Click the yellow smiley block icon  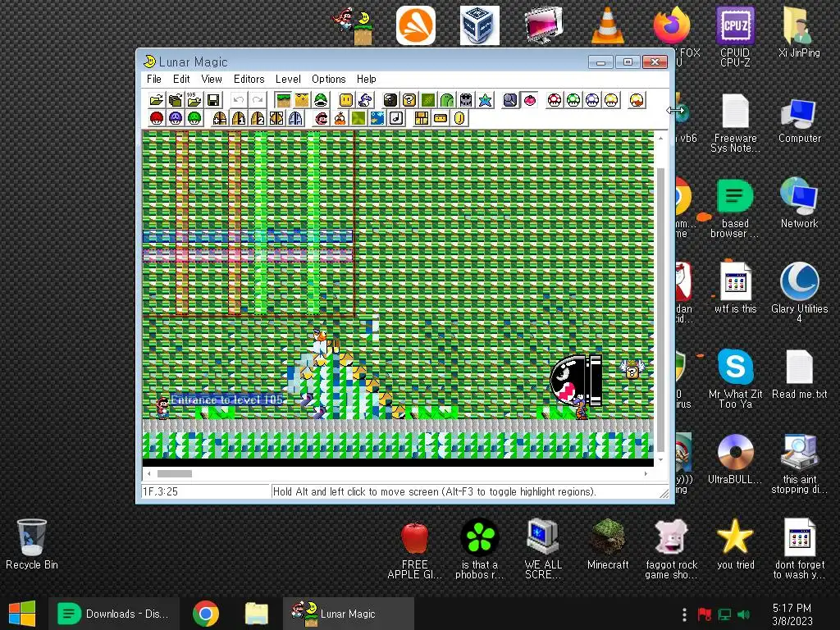(346, 100)
